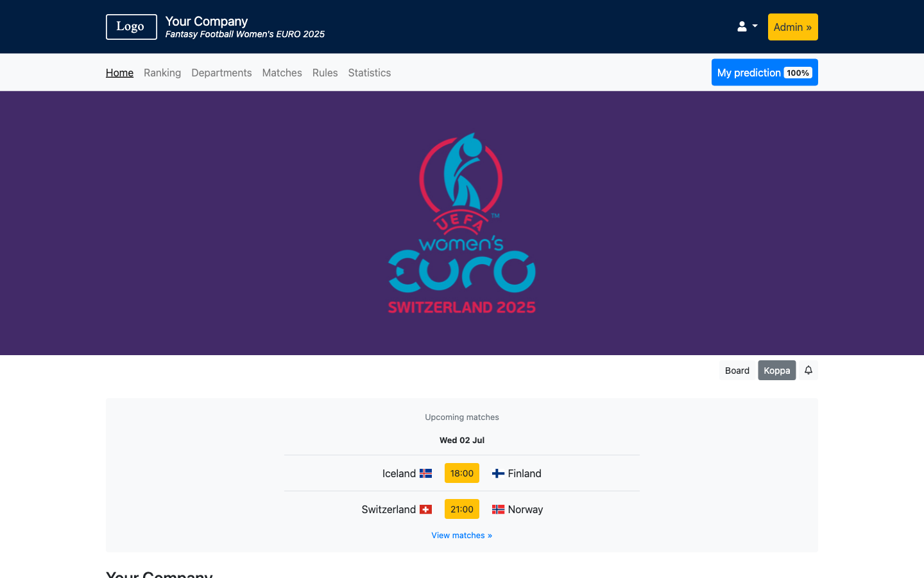This screenshot has height=578, width=924.
Task: Open the 21:00 Switzerland–Norway match
Action: (x=462, y=509)
